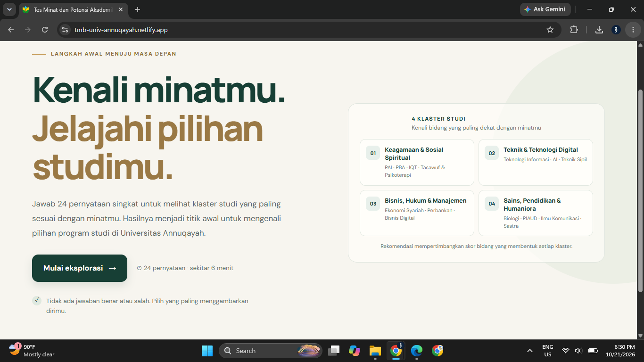Screen dimensions: 644x362
Task: Click the clock icon before 24 pernyataan
Action: (139, 268)
